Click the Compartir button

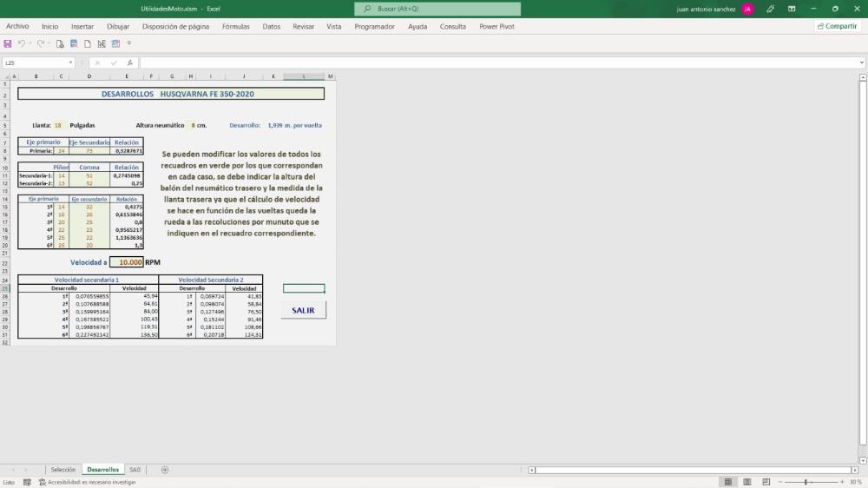pos(837,27)
